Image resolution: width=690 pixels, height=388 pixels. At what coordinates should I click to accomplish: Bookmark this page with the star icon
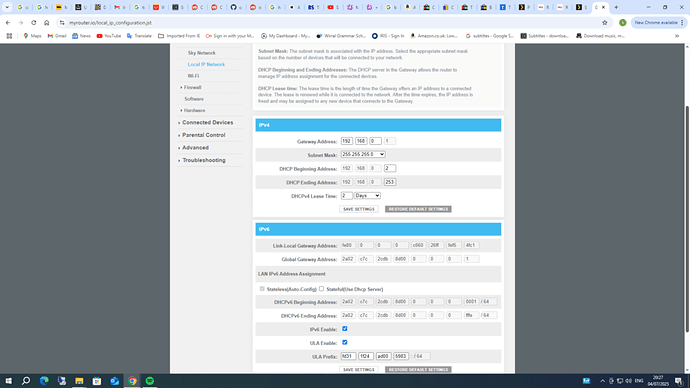(x=605, y=22)
